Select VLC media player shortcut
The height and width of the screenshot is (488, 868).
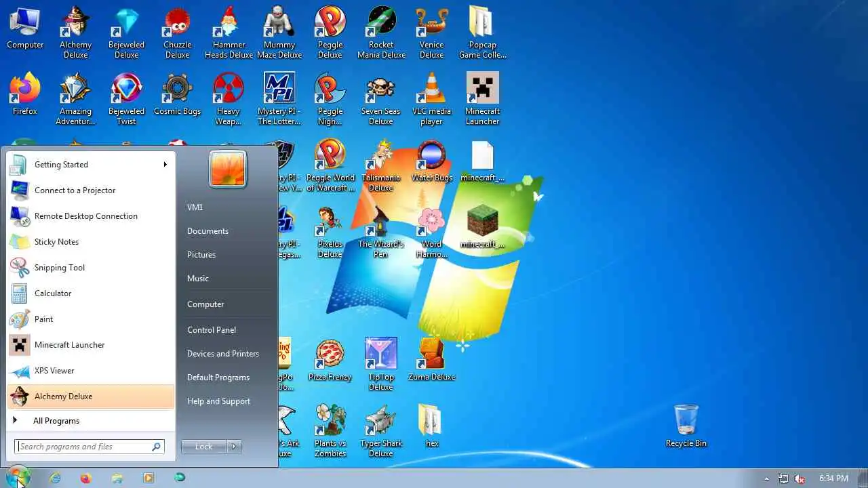(431, 99)
